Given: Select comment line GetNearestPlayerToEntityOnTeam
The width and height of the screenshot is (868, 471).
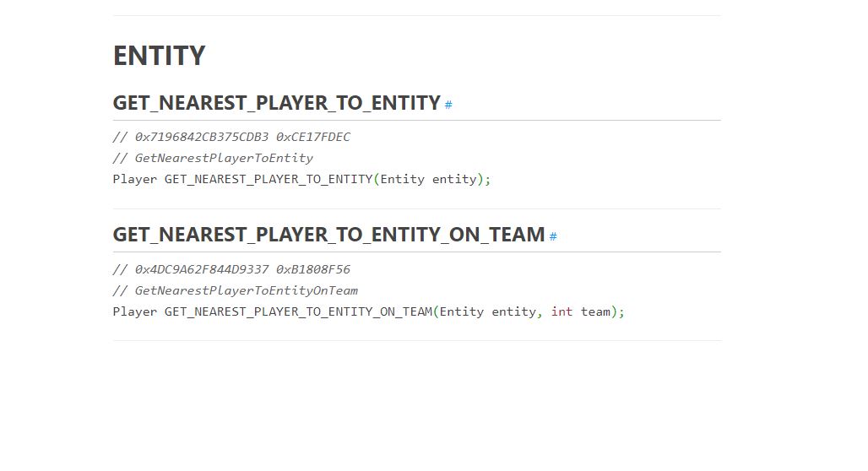Looking at the screenshot, I should 236,290.
